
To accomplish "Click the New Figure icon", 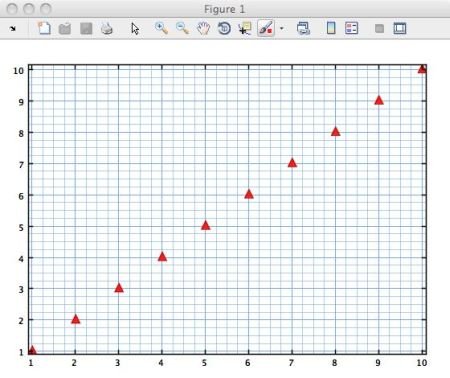I will tap(44, 28).
